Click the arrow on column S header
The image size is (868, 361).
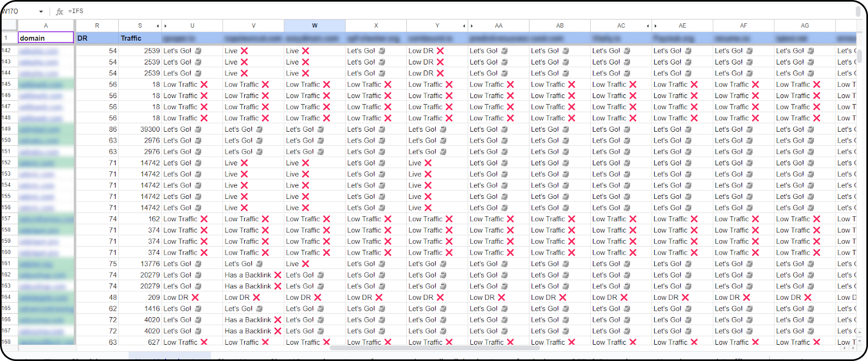tap(158, 26)
